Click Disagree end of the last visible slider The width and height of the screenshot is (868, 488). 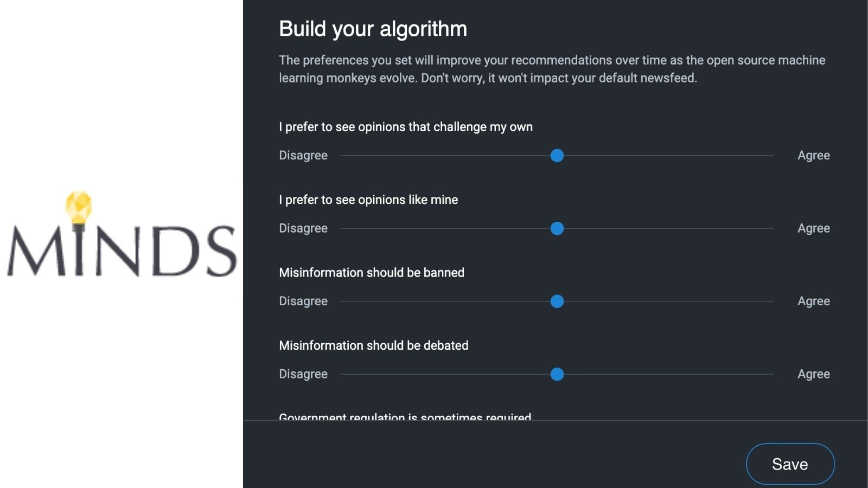(303, 374)
